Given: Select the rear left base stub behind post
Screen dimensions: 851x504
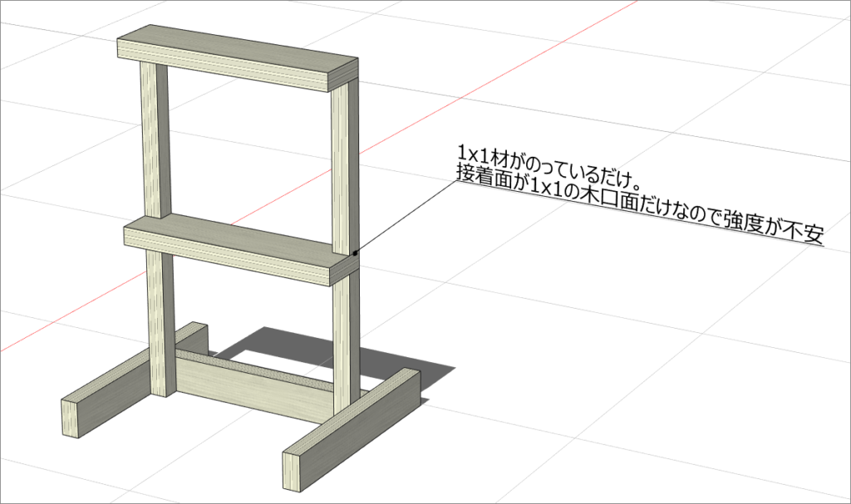Looking at the screenshot, I should pyautogui.click(x=194, y=335).
